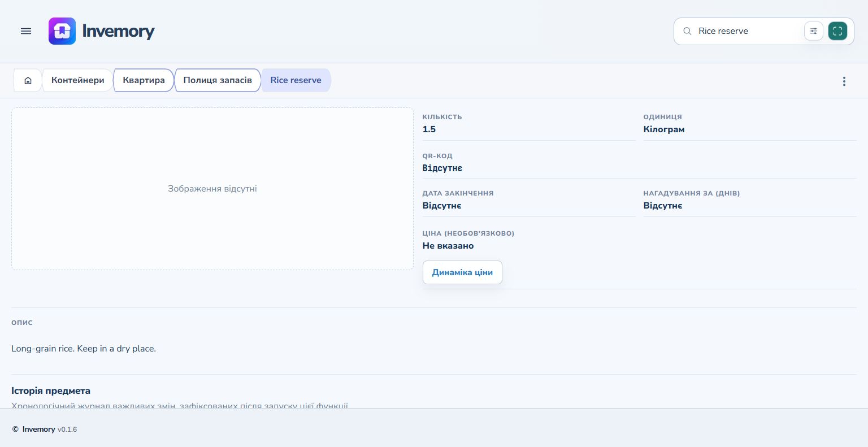The height and width of the screenshot is (447, 868).
Task: Open the Квартира breadcrumb
Action: 144,80
